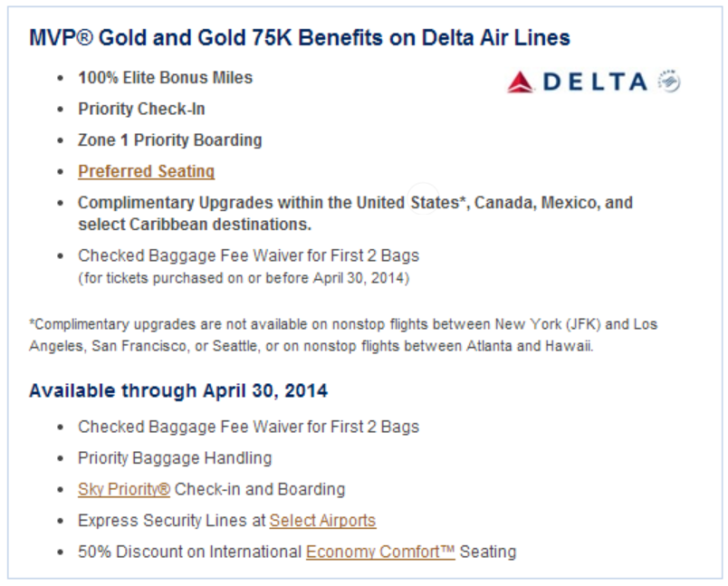The image size is (728, 586).
Task: Click the MVP Gold Benefits heading
Action: [x=299, y=38]
